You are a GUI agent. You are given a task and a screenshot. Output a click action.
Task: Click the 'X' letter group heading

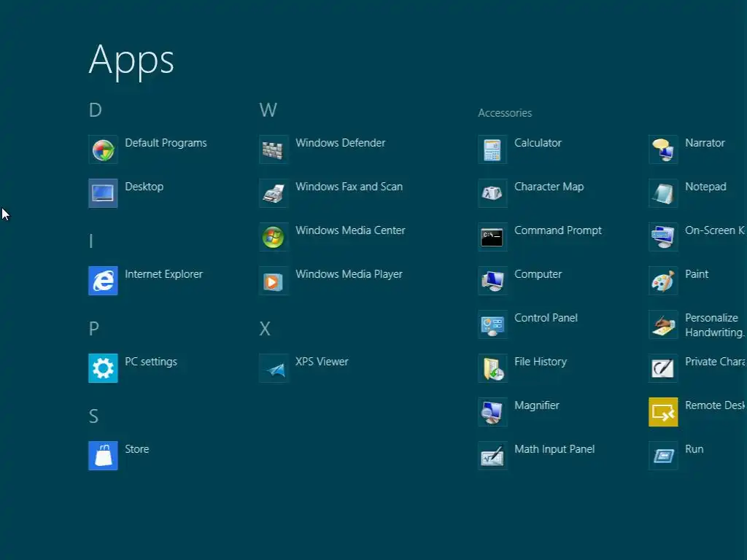[x=265, y=329]
